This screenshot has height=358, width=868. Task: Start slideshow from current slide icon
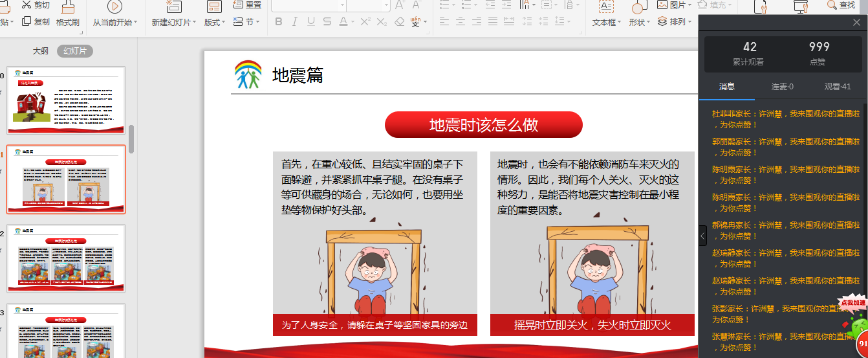[114, 7]
